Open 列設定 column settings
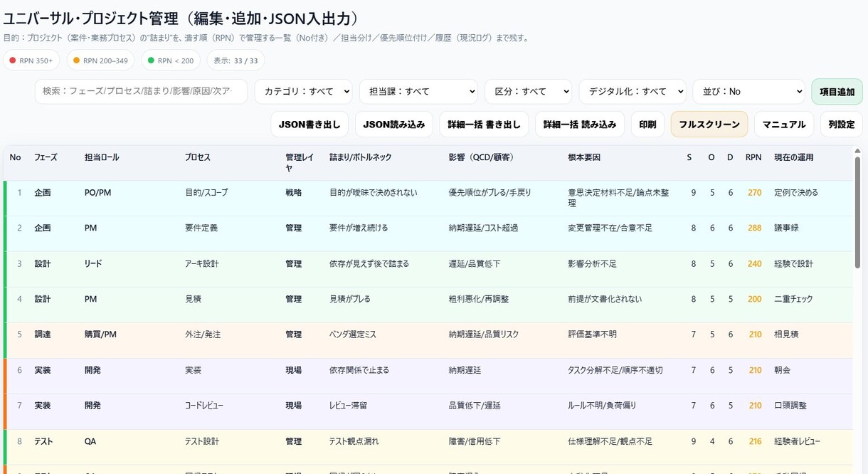Viewport: 868px width, 474px height. click(x=841, y=124)
